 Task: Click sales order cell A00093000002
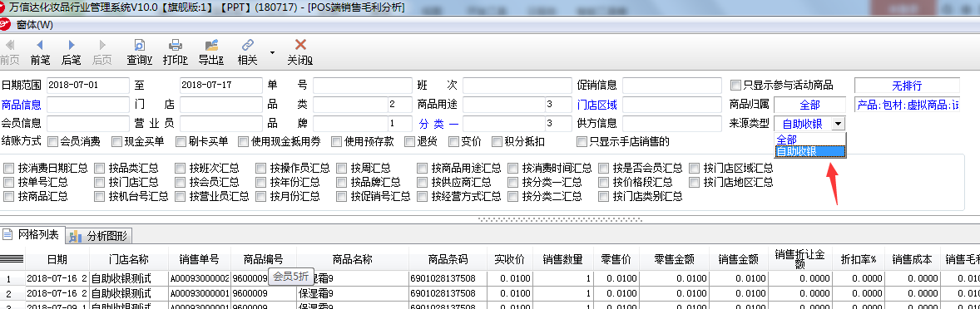coord(200,277)
